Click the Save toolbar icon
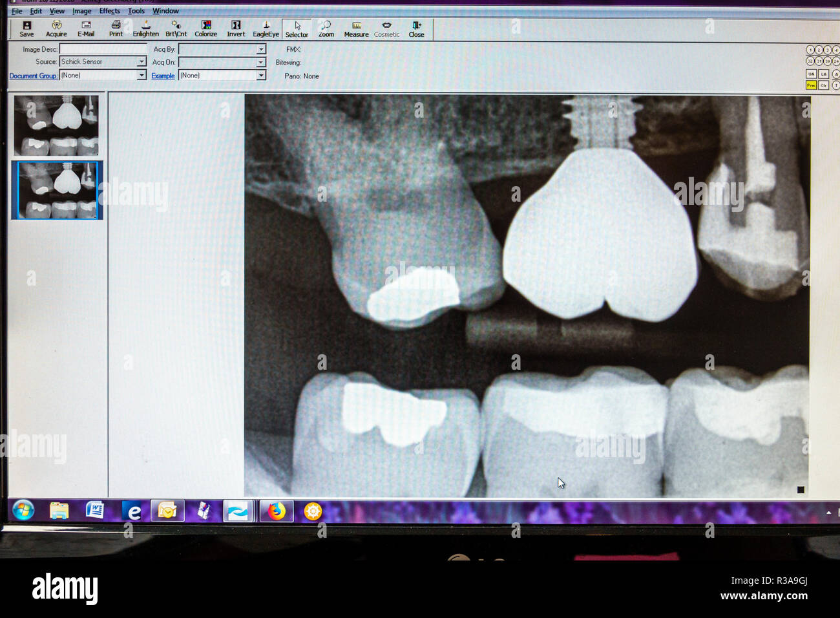The image size is (840, 618). point(26,29)
